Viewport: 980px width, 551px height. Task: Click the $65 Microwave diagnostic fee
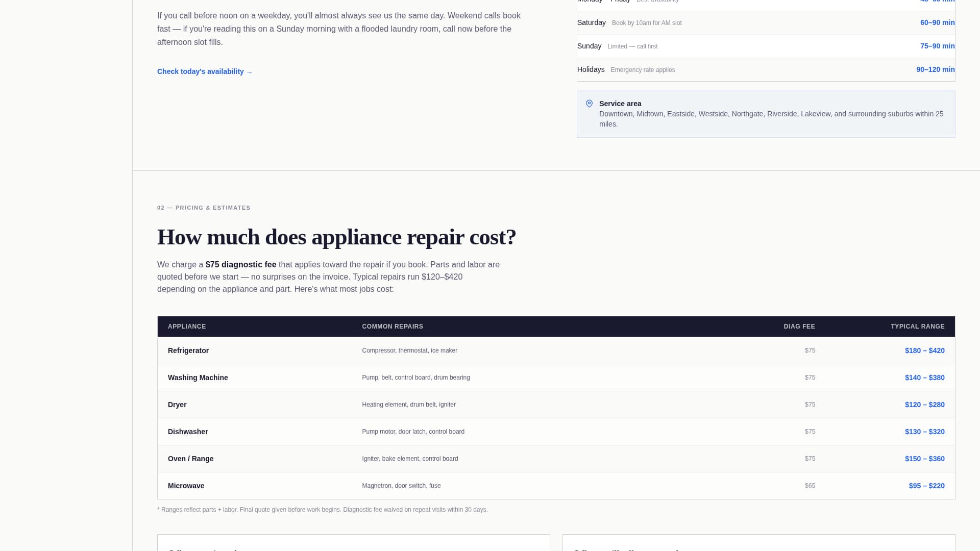(x=810, y=486)
